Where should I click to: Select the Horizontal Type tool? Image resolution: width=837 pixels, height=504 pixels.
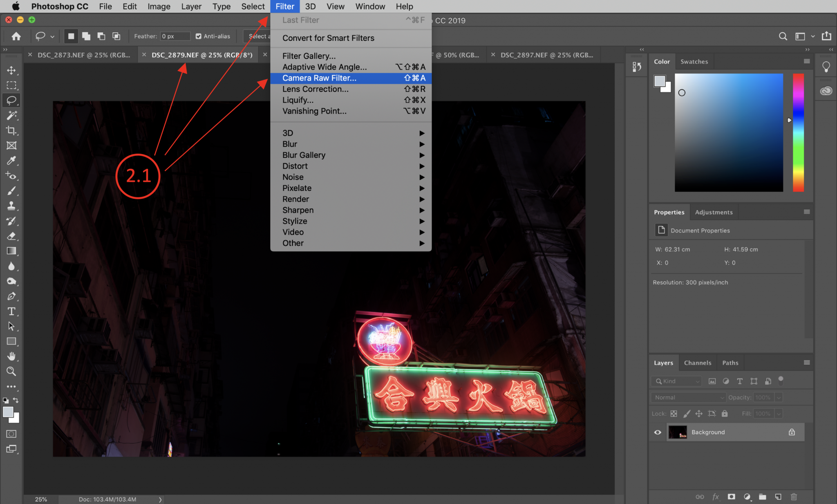click(x=11, y=311)
